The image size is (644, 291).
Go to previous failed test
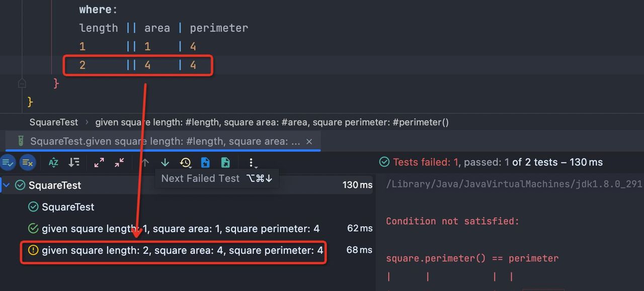click(145, 162)
